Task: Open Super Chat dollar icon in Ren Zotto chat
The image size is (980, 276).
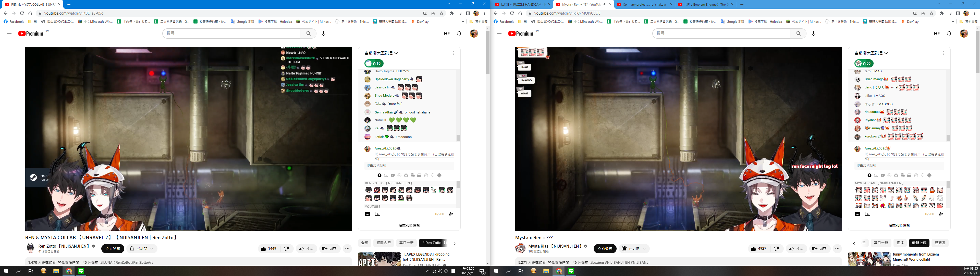Action: [x=378, y=214]
